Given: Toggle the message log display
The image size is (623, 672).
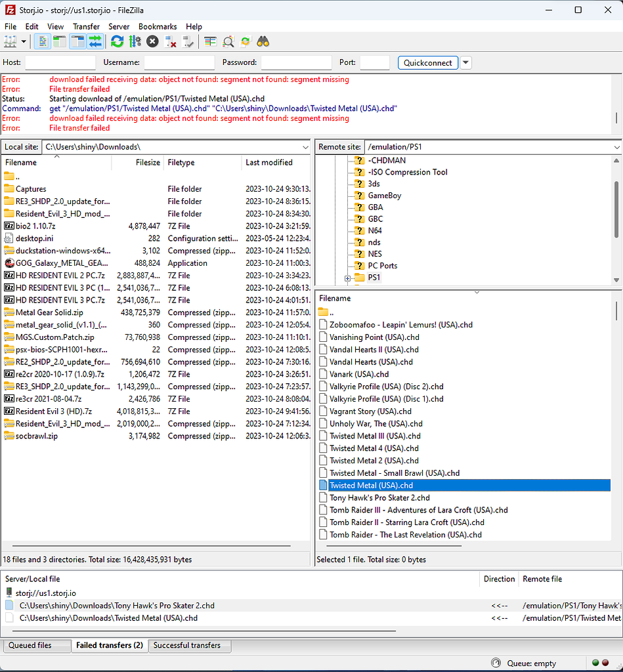Looking at the screenshot, I should pos(43,41).
